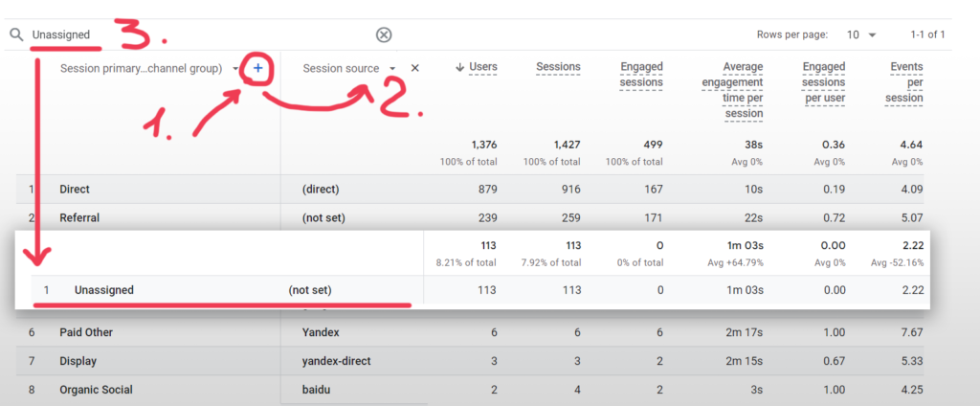Select the Unassigned channel row

[103, 289]
